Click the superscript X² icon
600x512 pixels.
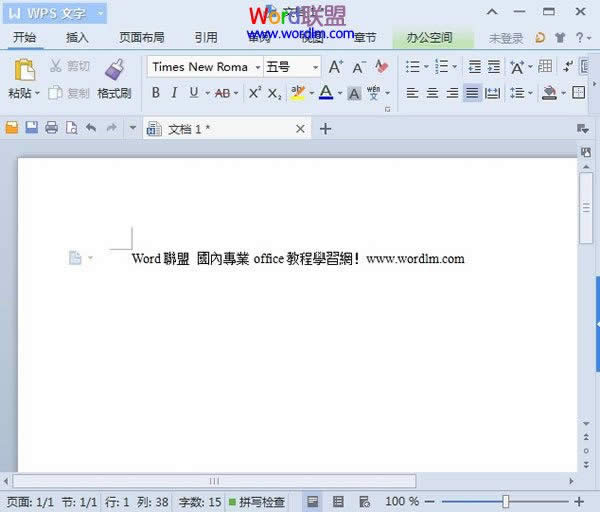[254, 93]
